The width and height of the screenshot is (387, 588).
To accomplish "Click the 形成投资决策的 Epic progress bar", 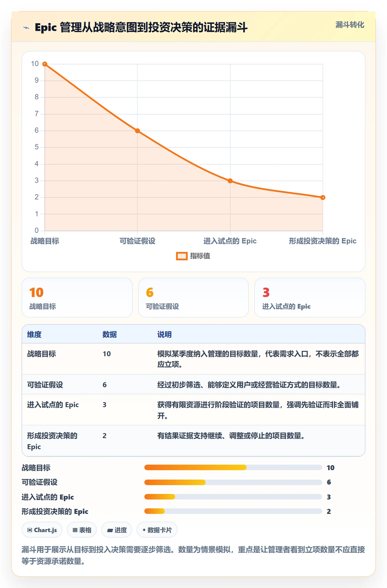I will [x=233, y=511].
